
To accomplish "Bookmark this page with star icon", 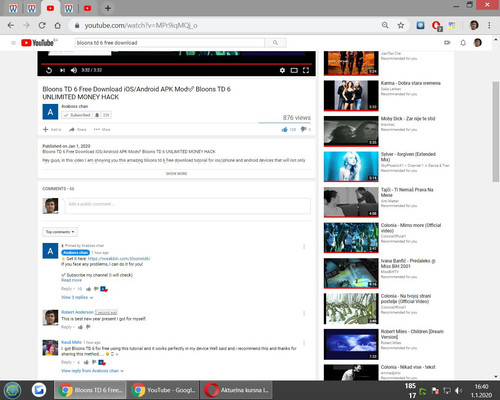I will [x=401, y=25].
